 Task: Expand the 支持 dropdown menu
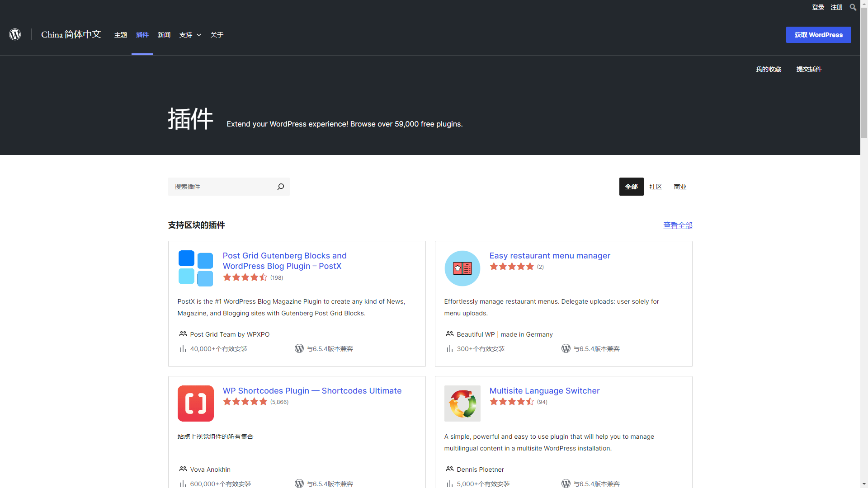(x=190, y=35)
